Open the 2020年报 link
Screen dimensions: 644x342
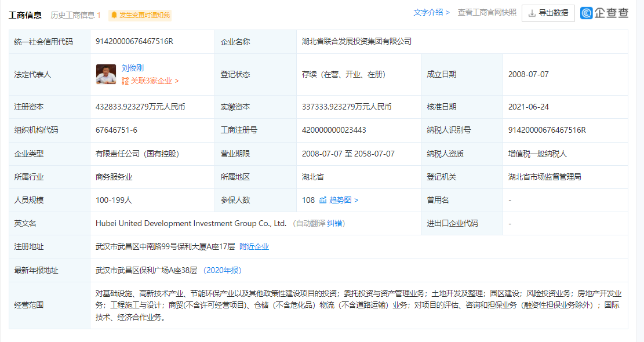pos(222,270)
